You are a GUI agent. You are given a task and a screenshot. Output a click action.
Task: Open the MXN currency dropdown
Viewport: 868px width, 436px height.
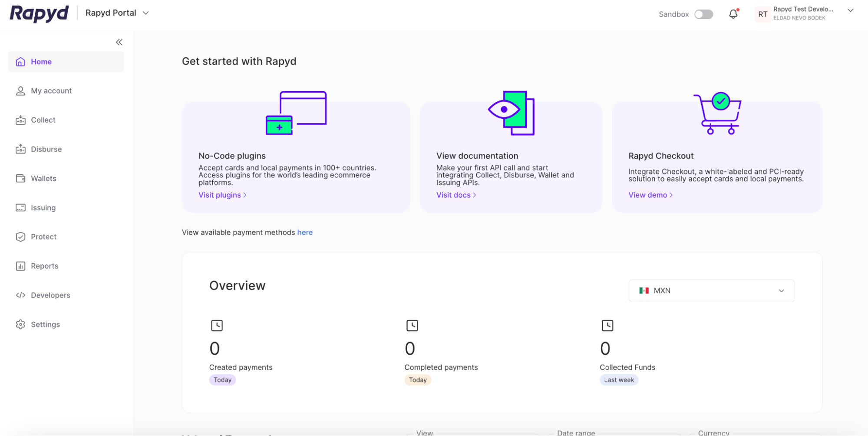711,290
